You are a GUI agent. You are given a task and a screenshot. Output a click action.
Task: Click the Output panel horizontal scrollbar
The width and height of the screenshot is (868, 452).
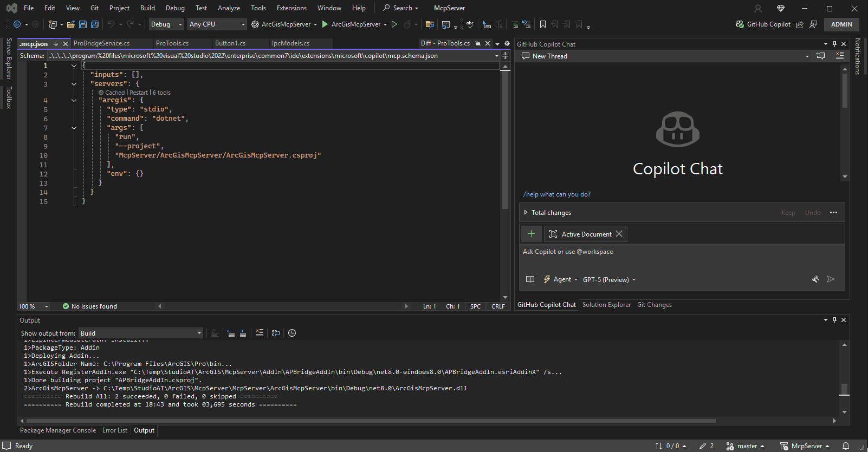click(371, 421)
